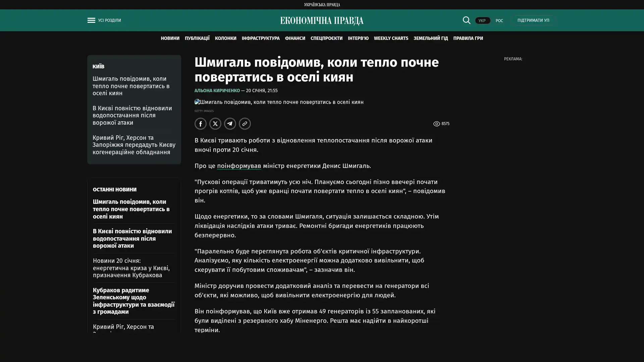
Task: Switch language to УКР
Action: click(x=482, y=20)
